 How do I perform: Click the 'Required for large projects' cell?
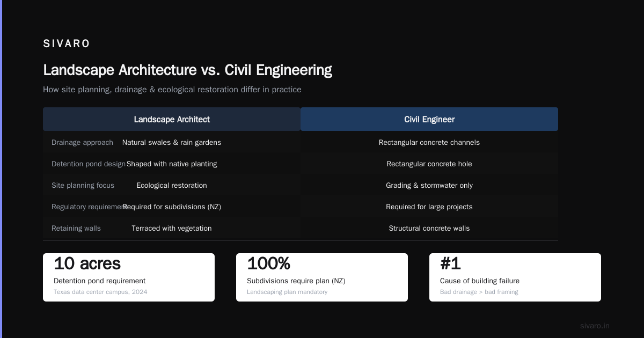[x=429, y=207]
